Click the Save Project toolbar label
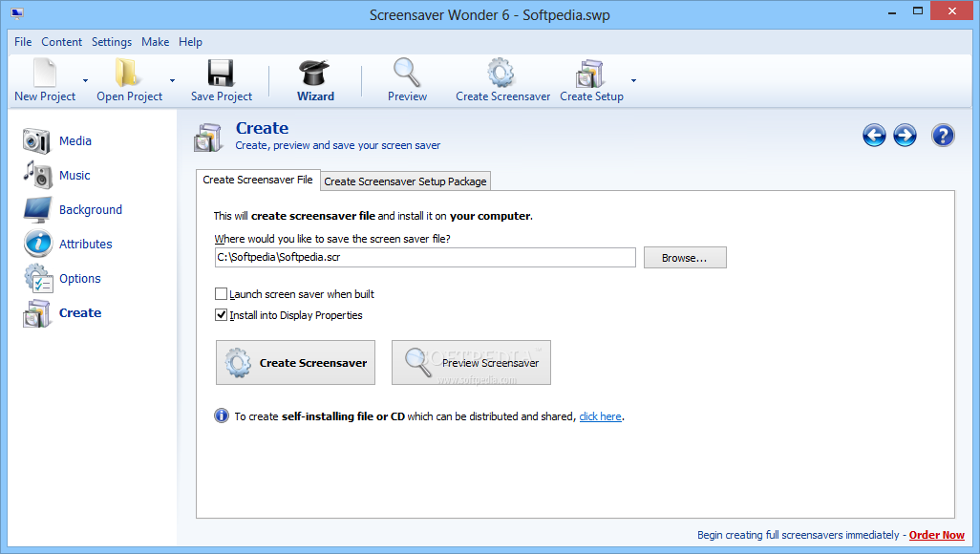Image resolution: width=980 pixels, height=554 pixels. click(222, 96)
